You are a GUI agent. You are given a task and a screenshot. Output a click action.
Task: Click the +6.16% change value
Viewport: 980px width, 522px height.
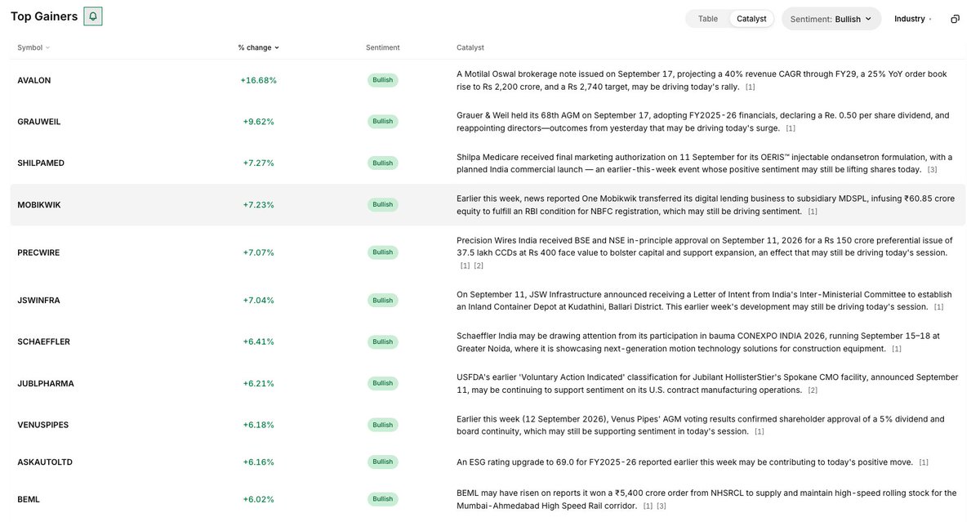coord(259,462)
